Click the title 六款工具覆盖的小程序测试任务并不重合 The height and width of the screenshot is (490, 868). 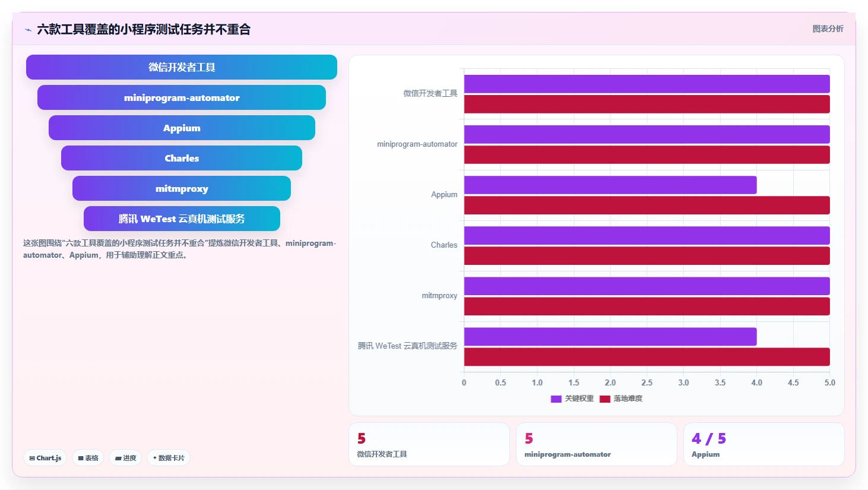point(144,29)
